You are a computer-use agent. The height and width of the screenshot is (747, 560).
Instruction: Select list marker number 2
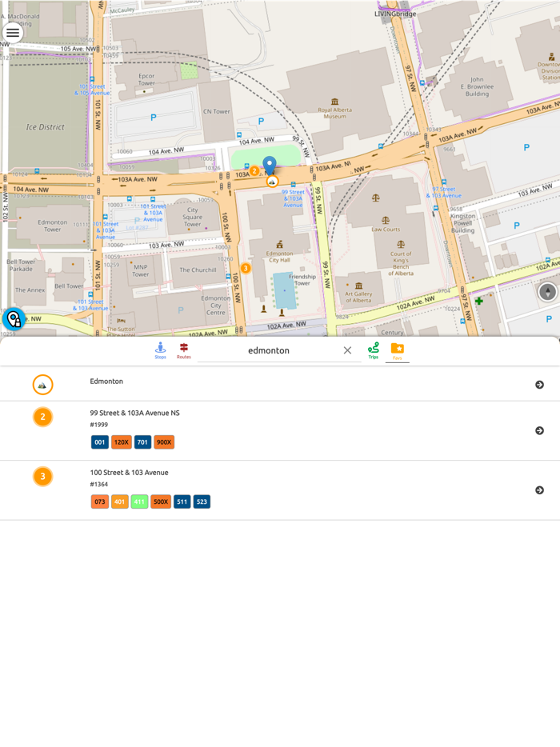tap(42, 417)
